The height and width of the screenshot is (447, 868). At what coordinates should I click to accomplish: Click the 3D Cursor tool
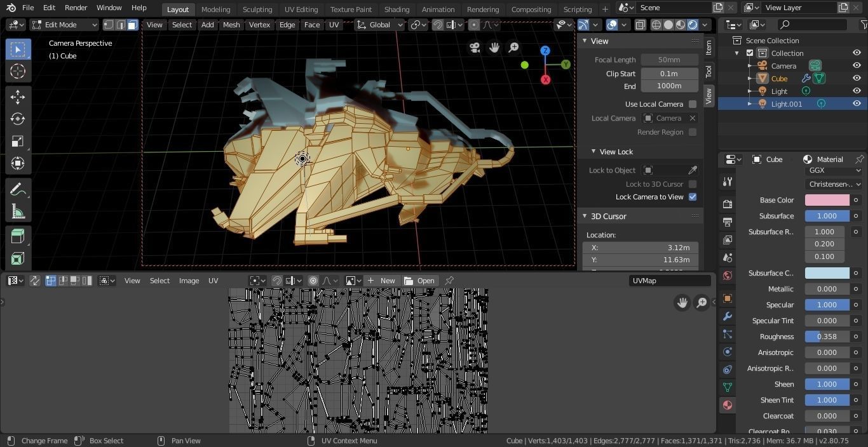point(18,71)
